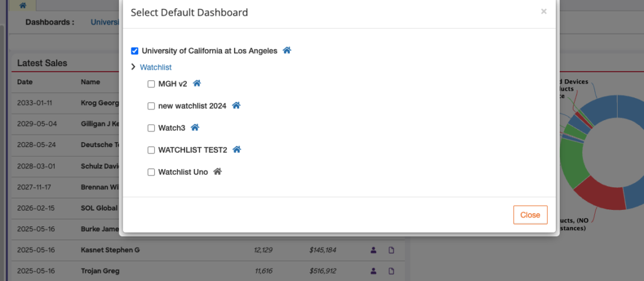Screen dimensions: 644x281
Task: Click the Date column header in Latest Sales
Action: [x=25, y=82]
